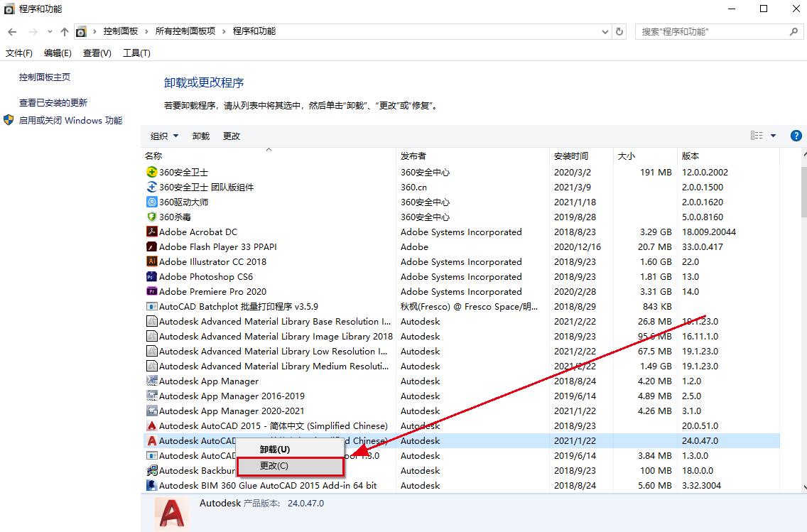Click the 更改 toolbar button
Screen dimensions: 807x532
232,136
